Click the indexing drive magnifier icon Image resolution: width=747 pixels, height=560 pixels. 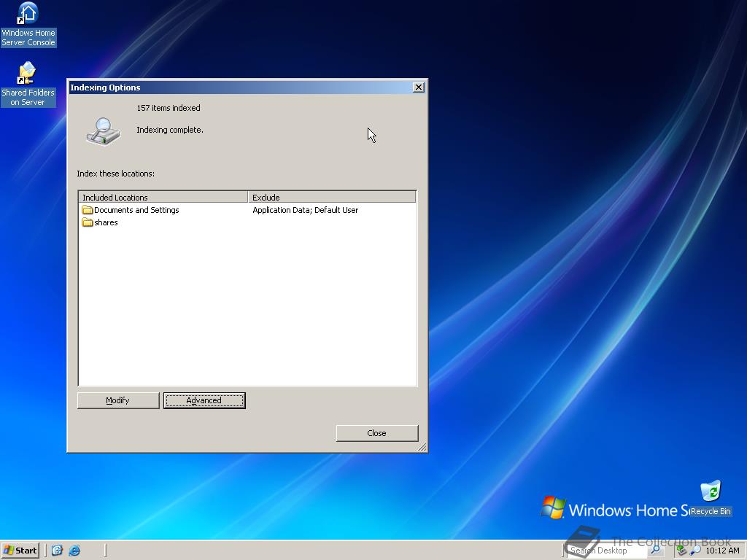pyautogui.click(x=104, y=131)
